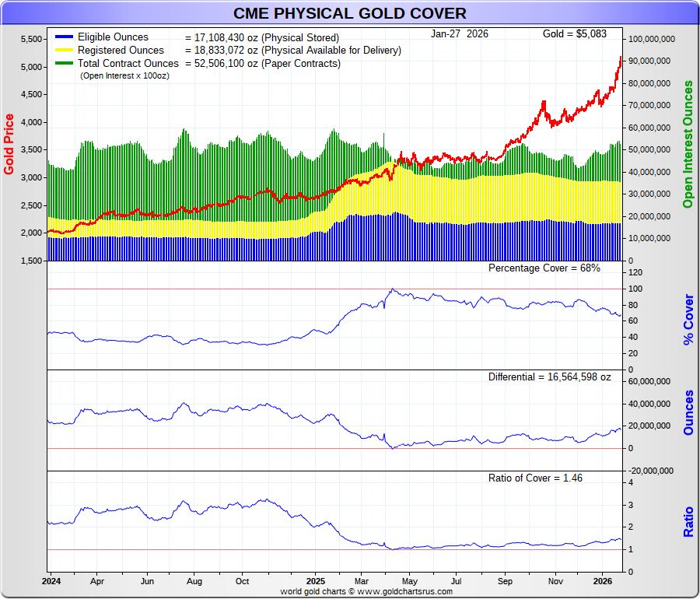
Task: Click the chart title CME PHYSICAL GOLD COVER
Action: (350, 13)
